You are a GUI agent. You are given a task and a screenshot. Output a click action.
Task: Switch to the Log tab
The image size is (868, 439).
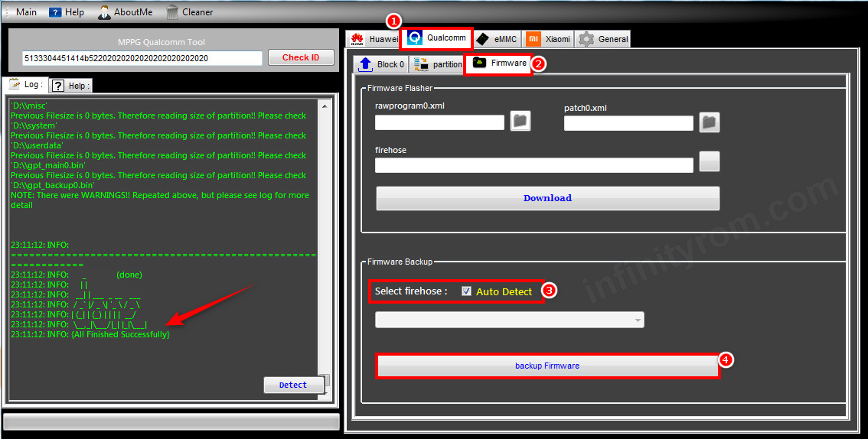click(26, 85)
